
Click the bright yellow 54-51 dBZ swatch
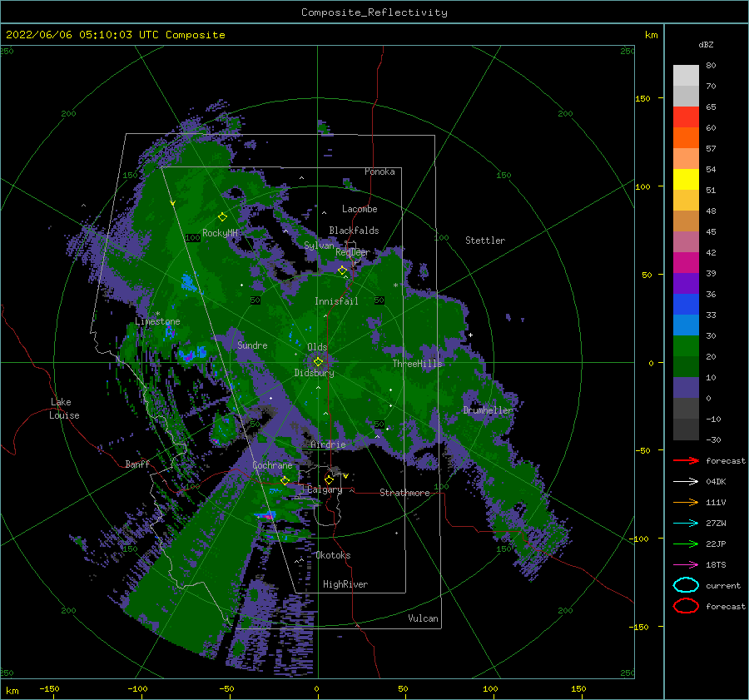686,180
